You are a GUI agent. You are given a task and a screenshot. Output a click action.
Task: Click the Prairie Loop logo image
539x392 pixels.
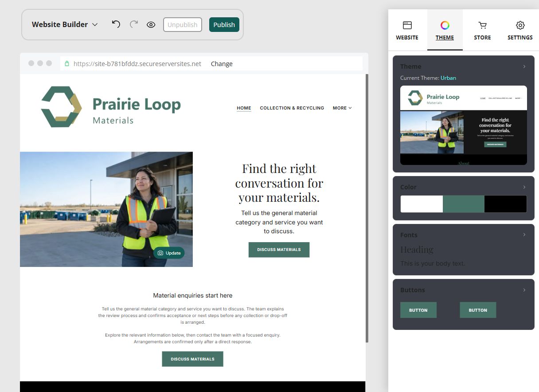(111, 107)
